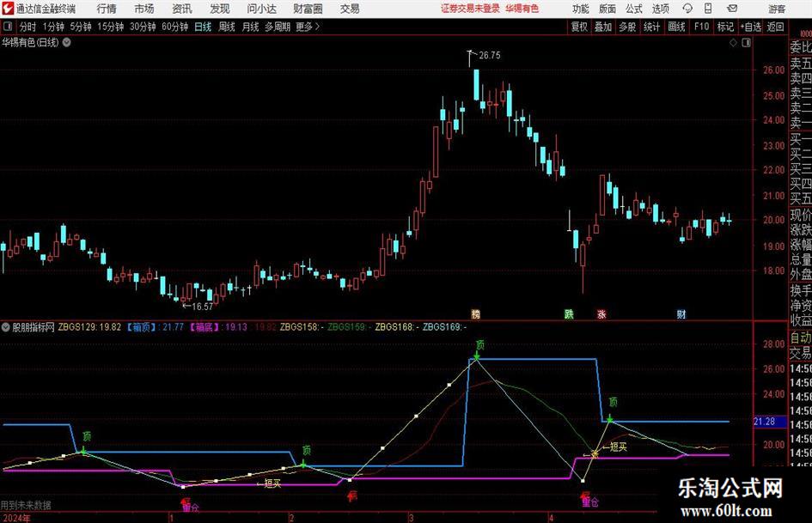812x523 pixels.
Task: Open the 功能 menu
Action: [x=581, y=9]
